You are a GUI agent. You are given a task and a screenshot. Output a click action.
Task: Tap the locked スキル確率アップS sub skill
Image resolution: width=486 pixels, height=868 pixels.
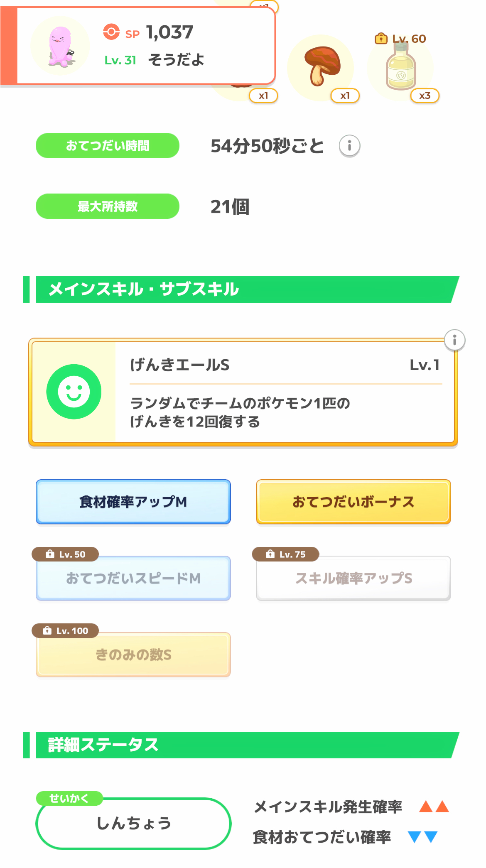coord(353,578)
